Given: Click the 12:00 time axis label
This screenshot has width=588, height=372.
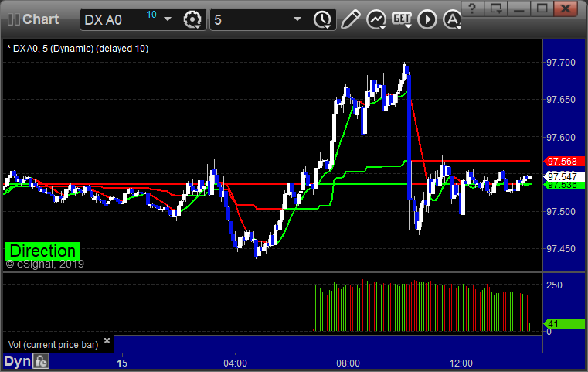Looking at the screenshot, I should point(461,363).
